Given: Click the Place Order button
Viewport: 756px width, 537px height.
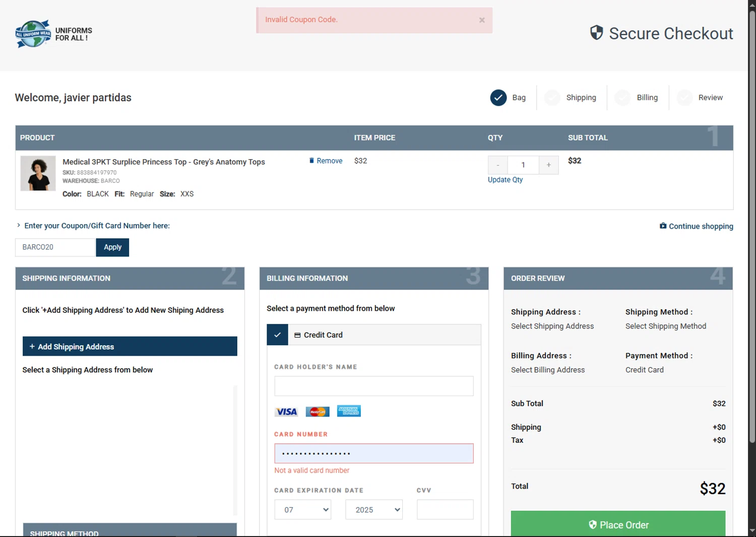Looking at the screenshot, I should click(x=618, y=524).
